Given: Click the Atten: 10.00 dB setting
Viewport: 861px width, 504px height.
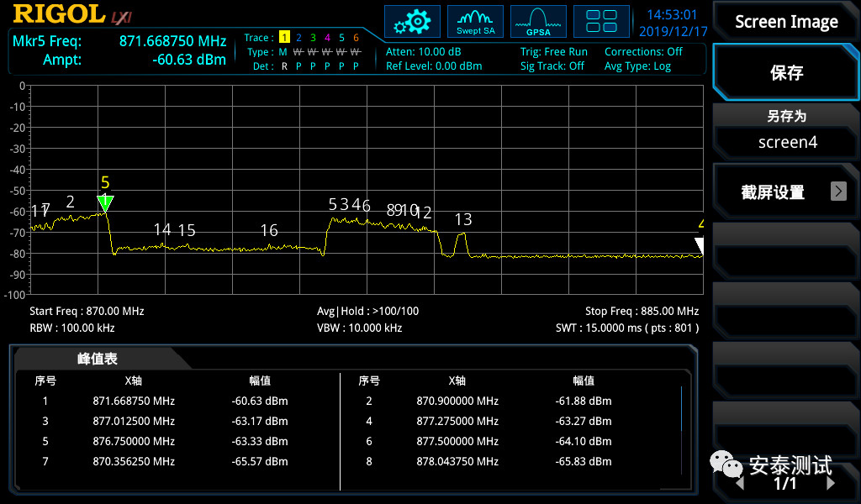Looking at the screenshot, I should 424,51.
